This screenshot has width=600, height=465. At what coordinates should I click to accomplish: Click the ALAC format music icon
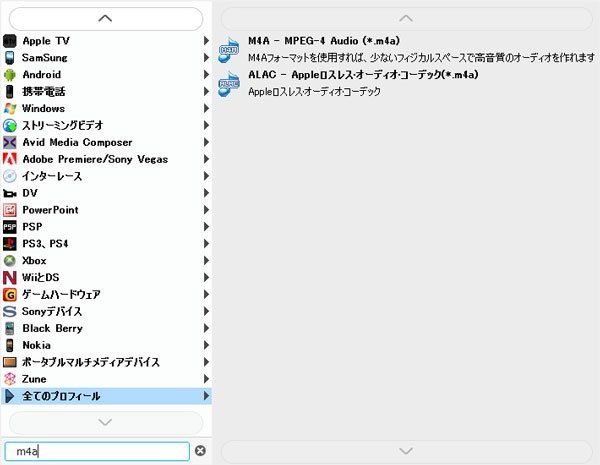click(229, 84)
